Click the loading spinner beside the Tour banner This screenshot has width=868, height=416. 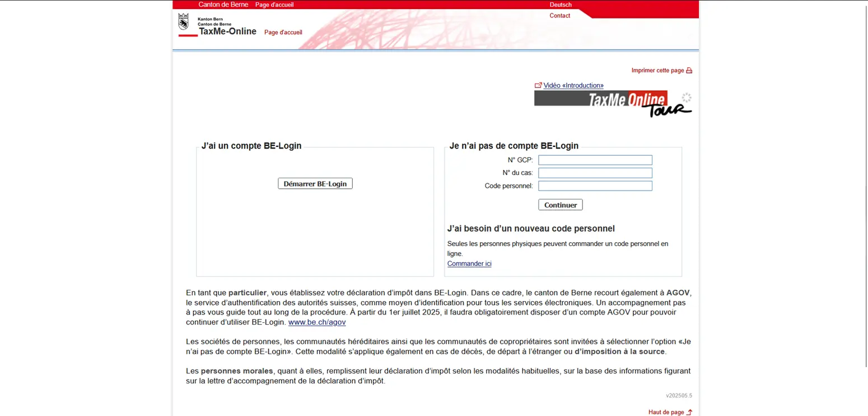pos(687,98)
